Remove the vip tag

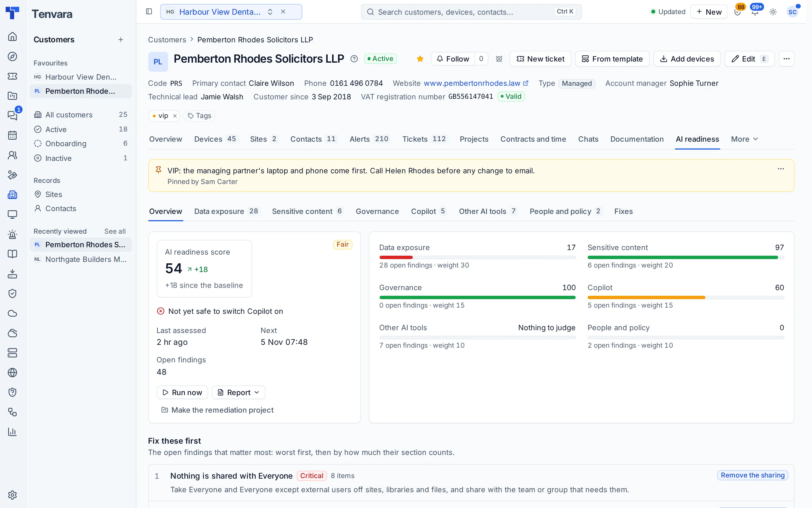pos(175,116)
